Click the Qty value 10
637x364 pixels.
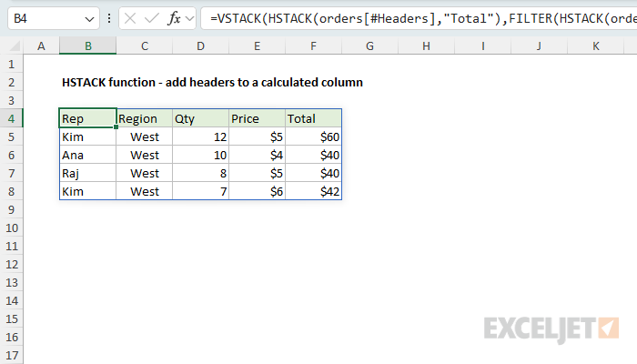[201, 156]
